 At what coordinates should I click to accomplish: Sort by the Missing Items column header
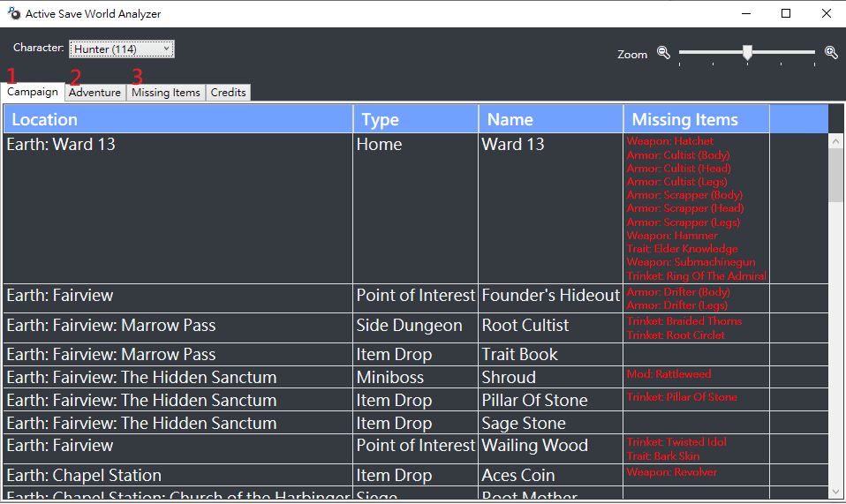pyautogui.click(x=697, y=119)
